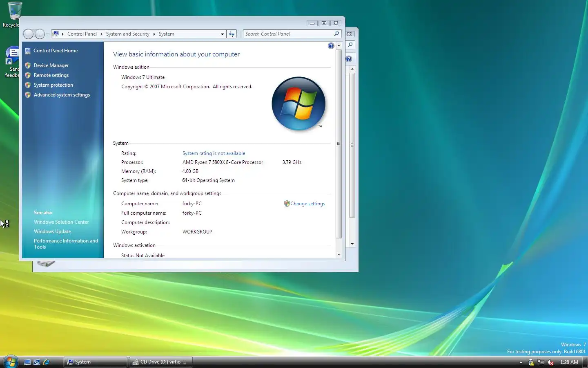Viewport: 588px width, 368px height.
Task: Open Help in the System window
Action: click(331, 46)
